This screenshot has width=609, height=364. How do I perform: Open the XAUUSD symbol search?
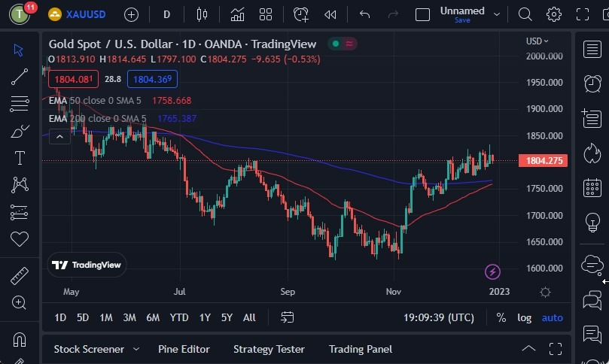(78, 15)
